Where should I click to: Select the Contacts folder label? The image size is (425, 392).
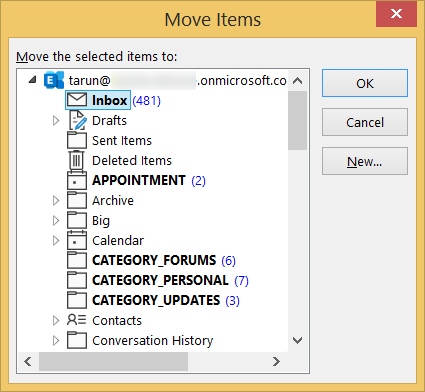point(117,320)
